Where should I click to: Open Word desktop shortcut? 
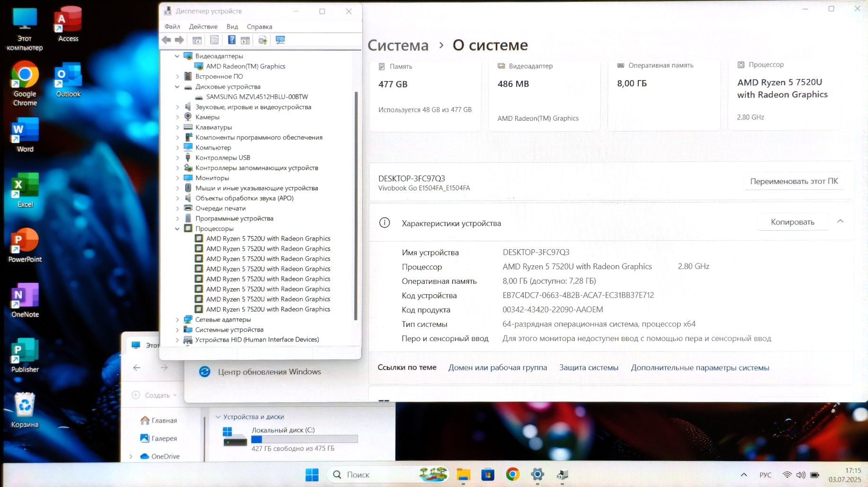pyautogui.click(x=25, y=135)
